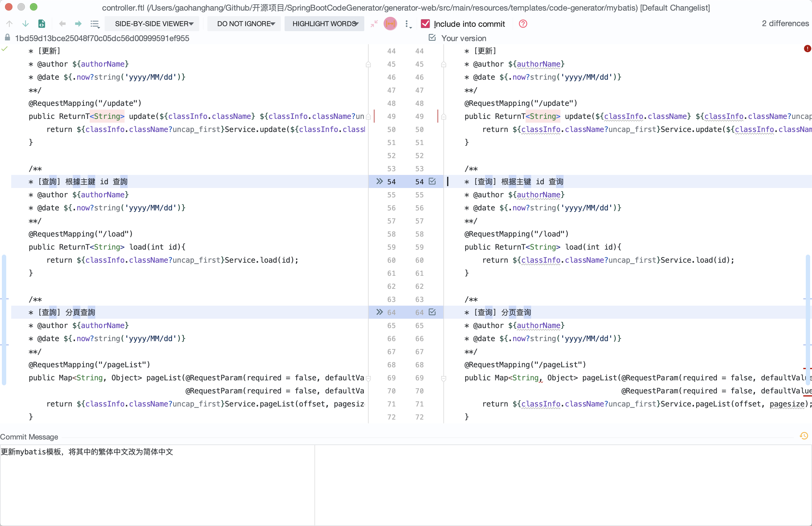Open diff help question mark icon
The width and height of the screenshot is (812, 526).
(x=523, y=24)
